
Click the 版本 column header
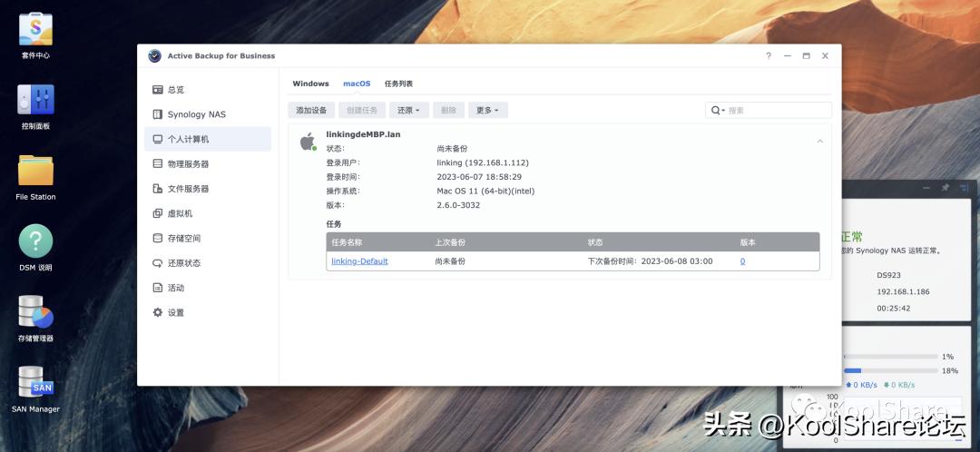pyautogui.click(x=748, y=242)
